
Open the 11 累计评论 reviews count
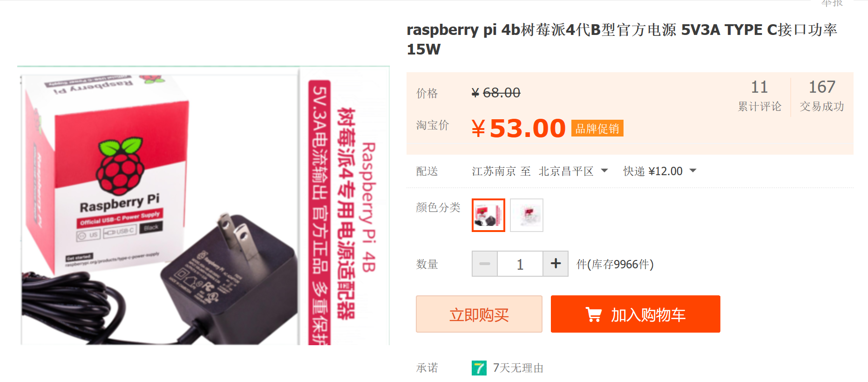(x=759, y=96)
